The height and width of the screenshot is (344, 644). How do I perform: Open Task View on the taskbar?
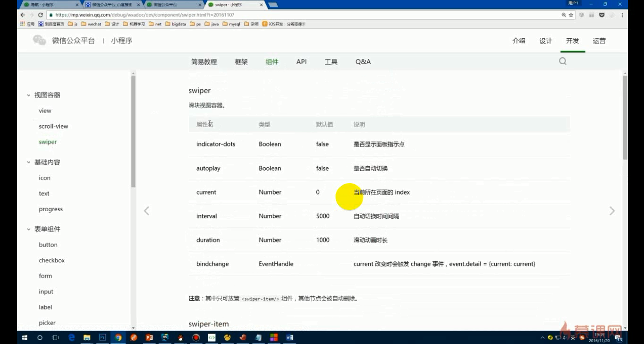point(55,338)
